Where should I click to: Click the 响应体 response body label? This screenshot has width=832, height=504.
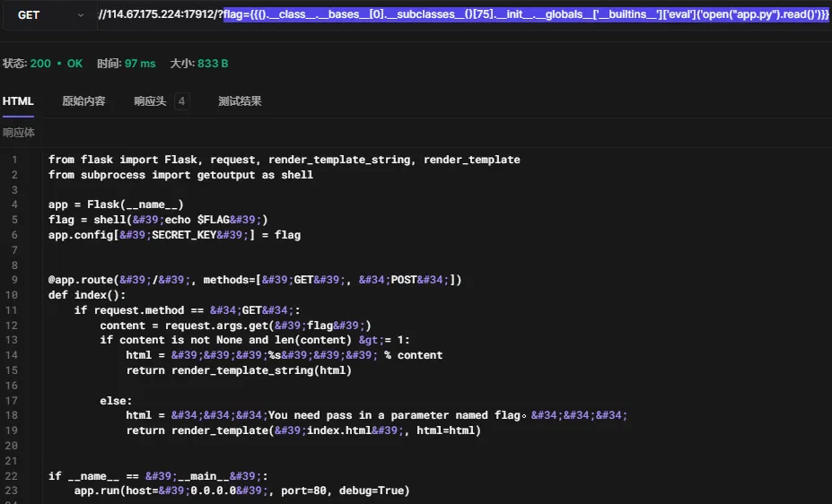[x=18, y=133]
